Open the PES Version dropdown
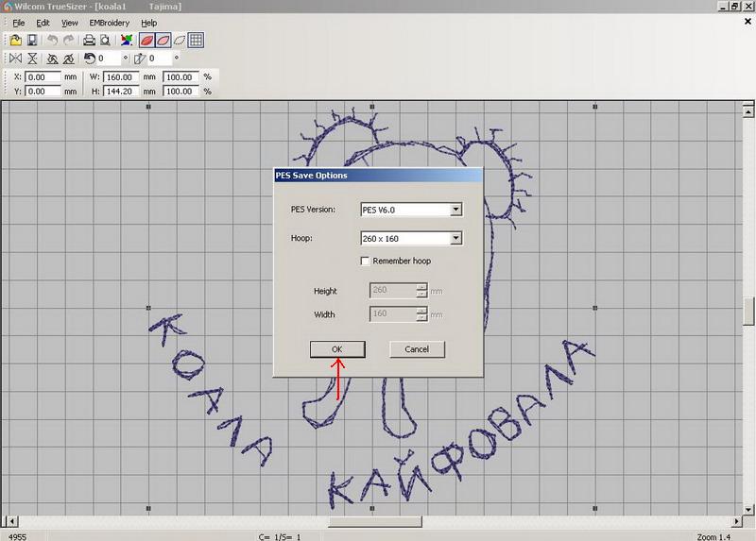756x541 pixels. pyautogui.click(x=455, y=210)
